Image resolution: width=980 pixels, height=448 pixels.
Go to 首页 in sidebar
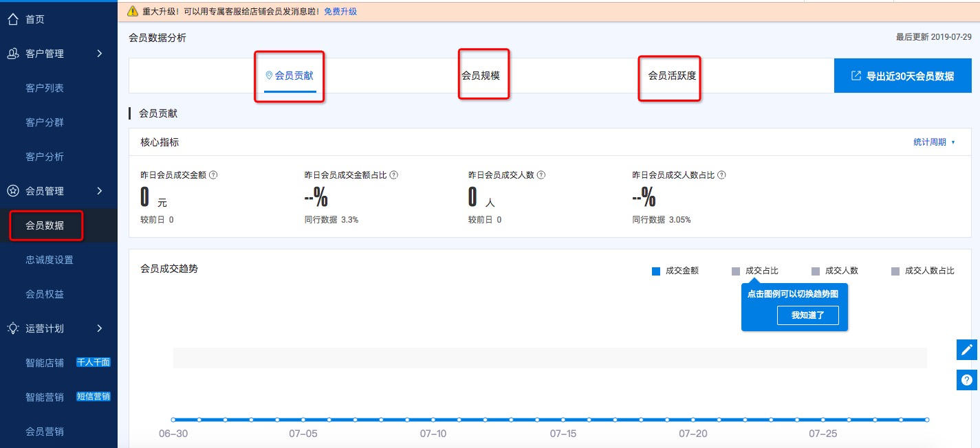[x=35, y=19]
